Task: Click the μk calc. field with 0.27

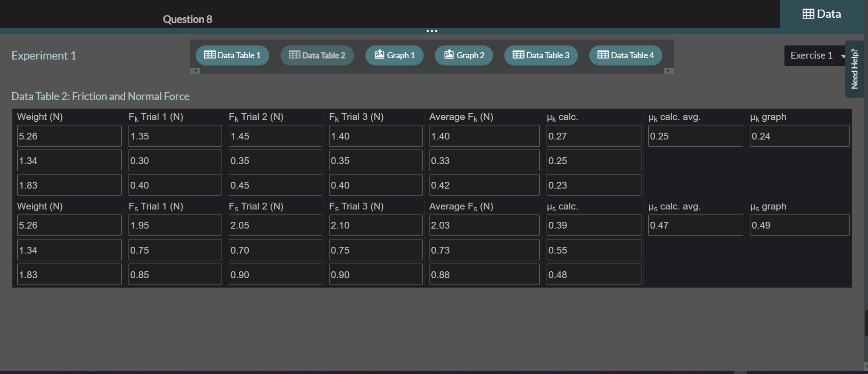Action: pos(594,136)
